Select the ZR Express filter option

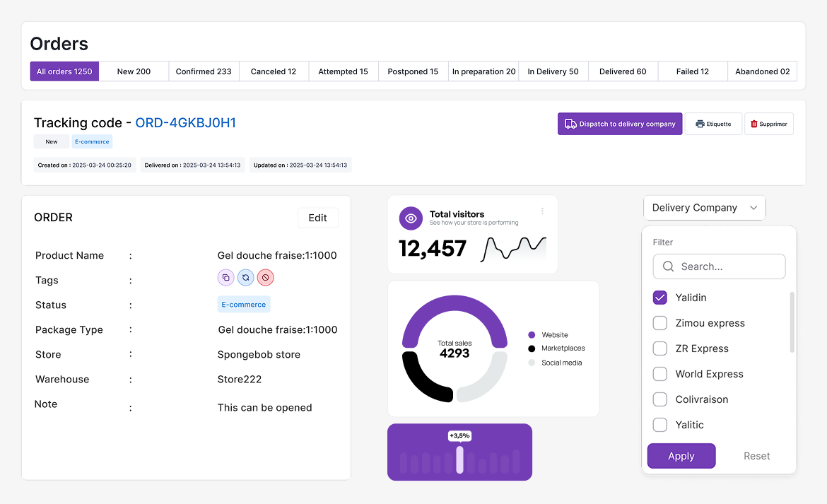pyautogui.click(x=659, y=348)
